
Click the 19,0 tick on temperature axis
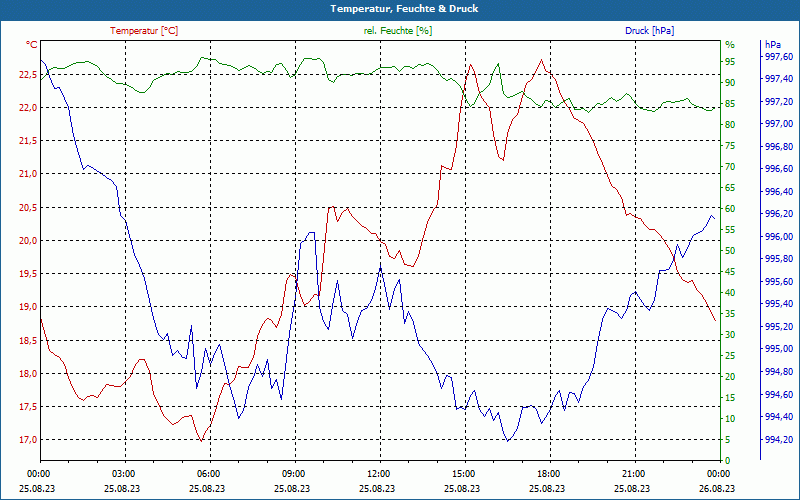(x=28, y=307)
